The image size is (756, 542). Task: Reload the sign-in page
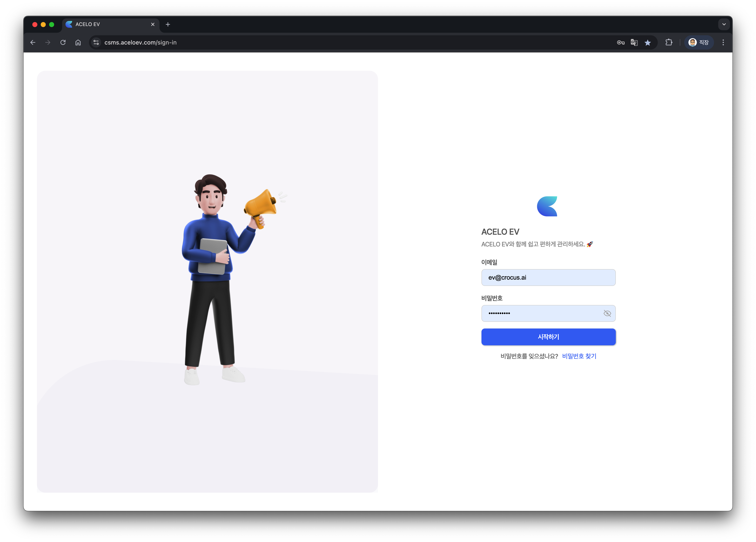tap(63, 42)
